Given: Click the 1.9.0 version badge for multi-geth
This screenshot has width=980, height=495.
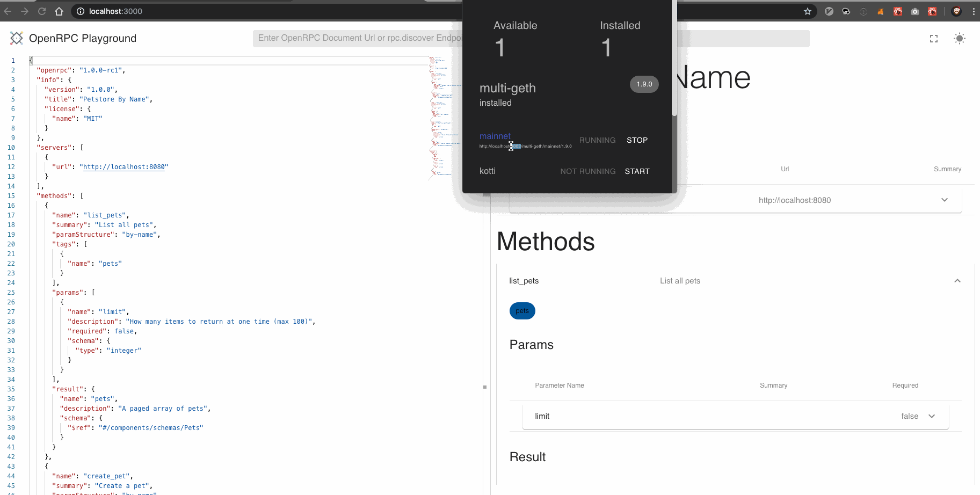Looking at the screenshot, I should click(644, 84).
